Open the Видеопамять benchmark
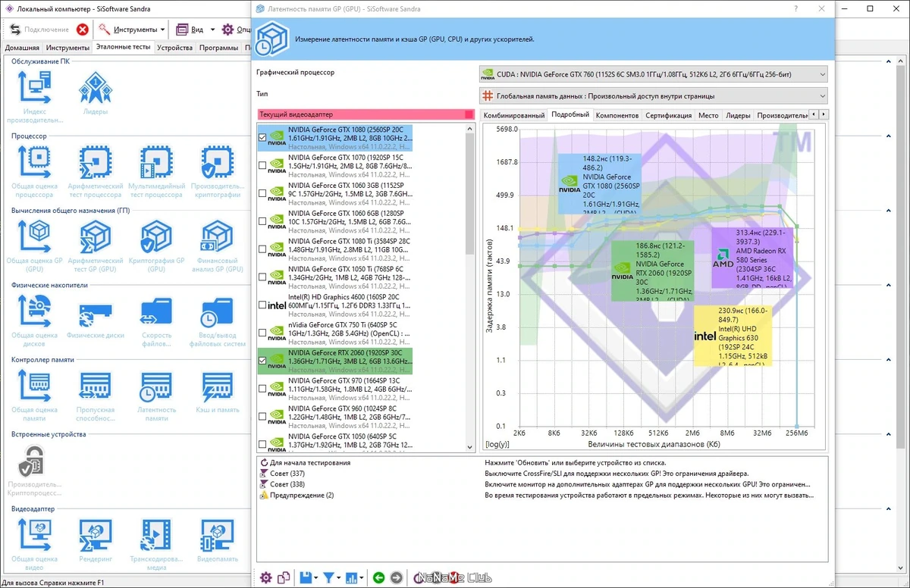 (x=217, y=541)
